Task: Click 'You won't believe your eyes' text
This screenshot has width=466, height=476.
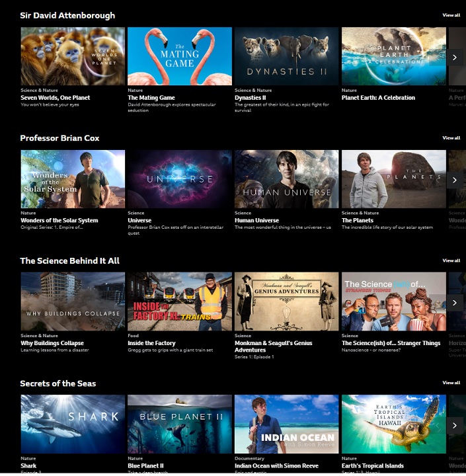Action: point(50,104)
